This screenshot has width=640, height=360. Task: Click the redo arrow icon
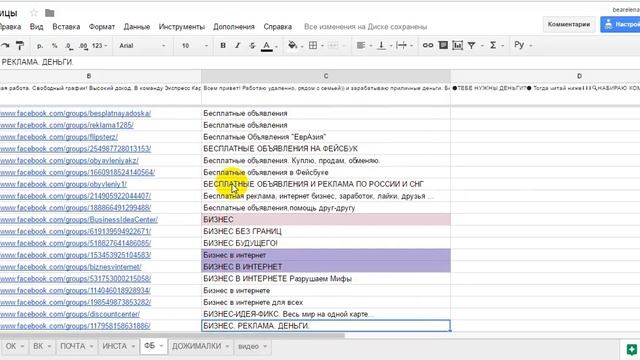pyautogui.click(x=5, y=46)
